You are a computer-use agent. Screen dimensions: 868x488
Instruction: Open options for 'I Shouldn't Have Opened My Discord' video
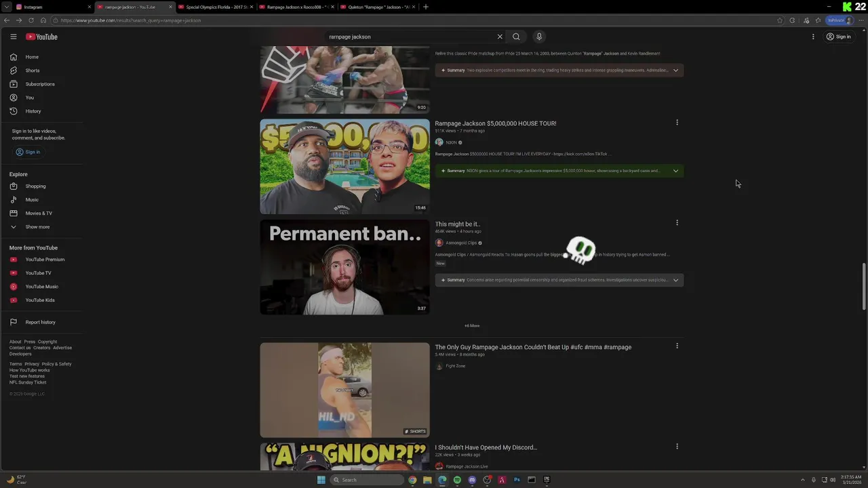pos(677,447)
